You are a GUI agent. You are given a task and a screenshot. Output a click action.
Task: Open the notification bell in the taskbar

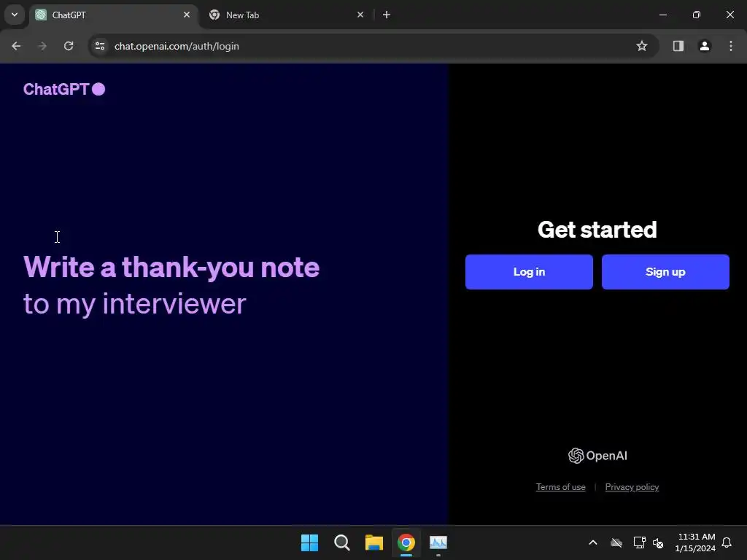[727, 542]
